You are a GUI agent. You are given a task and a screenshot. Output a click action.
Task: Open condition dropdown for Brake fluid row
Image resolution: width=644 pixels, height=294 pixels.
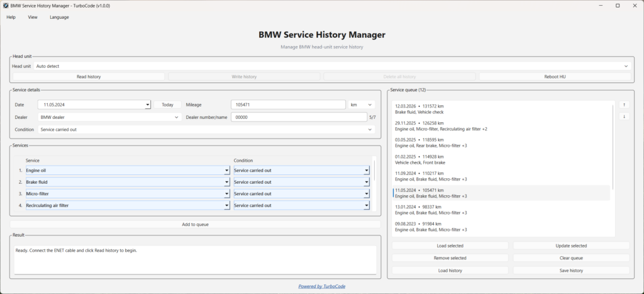coord(367,182)
